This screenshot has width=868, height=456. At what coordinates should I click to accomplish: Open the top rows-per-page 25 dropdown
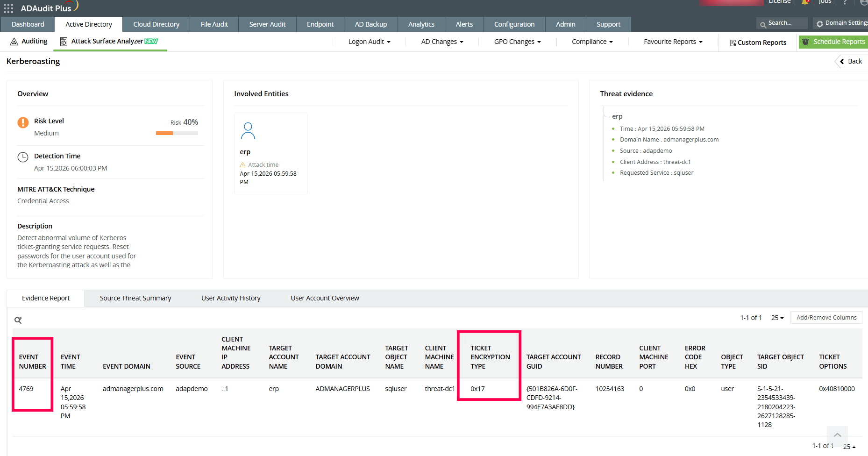tap(777, 318)
